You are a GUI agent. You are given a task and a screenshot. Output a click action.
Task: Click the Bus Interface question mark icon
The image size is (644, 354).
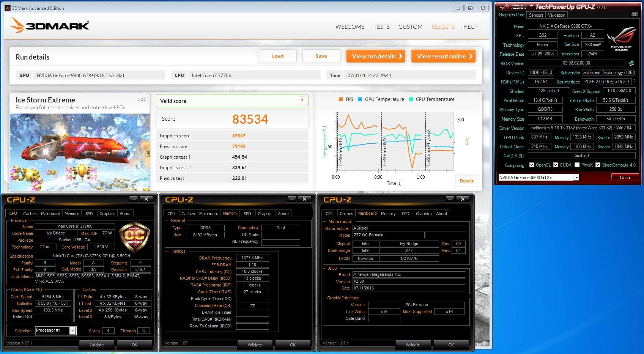tap(634, 82)
